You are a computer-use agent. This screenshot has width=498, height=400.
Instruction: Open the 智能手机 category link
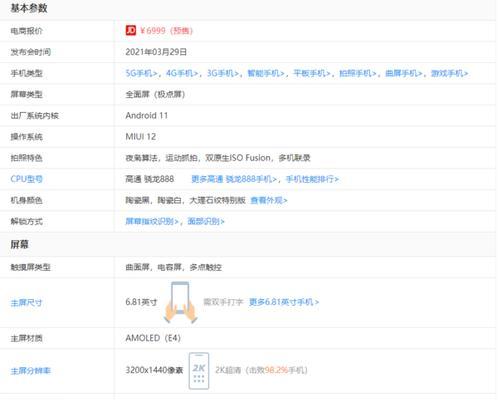click(x=266, y=73)
